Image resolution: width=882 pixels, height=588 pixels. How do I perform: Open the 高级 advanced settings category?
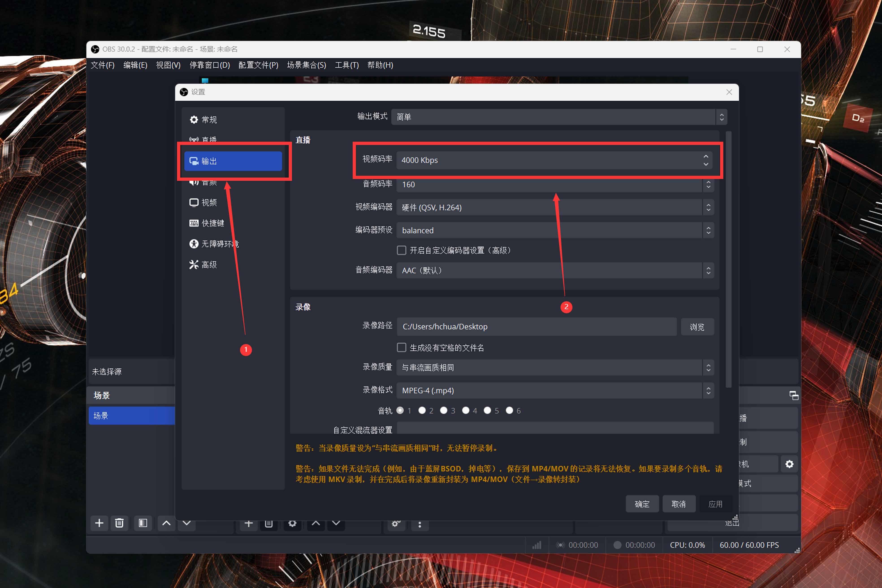(x=233, y=265)
